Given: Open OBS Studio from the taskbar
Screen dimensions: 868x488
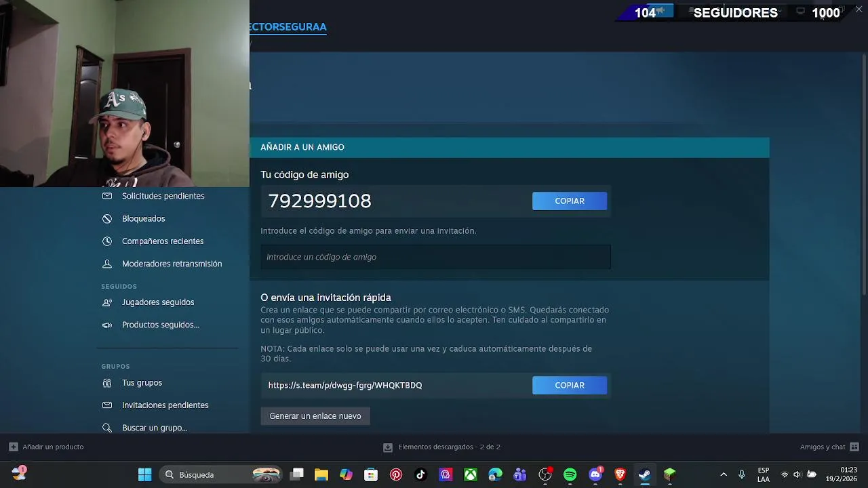Looking at the screenshot, I should click(546, 474).
